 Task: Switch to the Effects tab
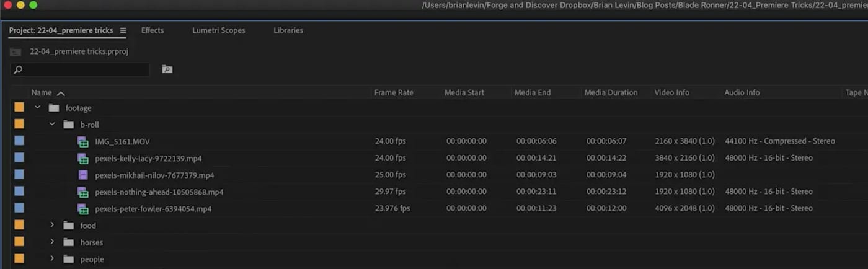153,30
